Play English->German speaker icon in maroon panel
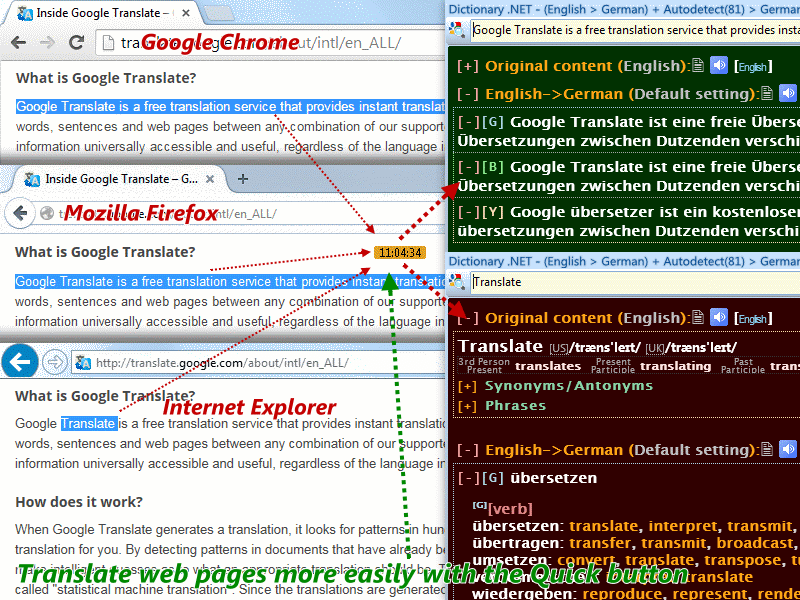Image resolution: width=800 pixels, height=600 pixels. [x=788, y=449]
